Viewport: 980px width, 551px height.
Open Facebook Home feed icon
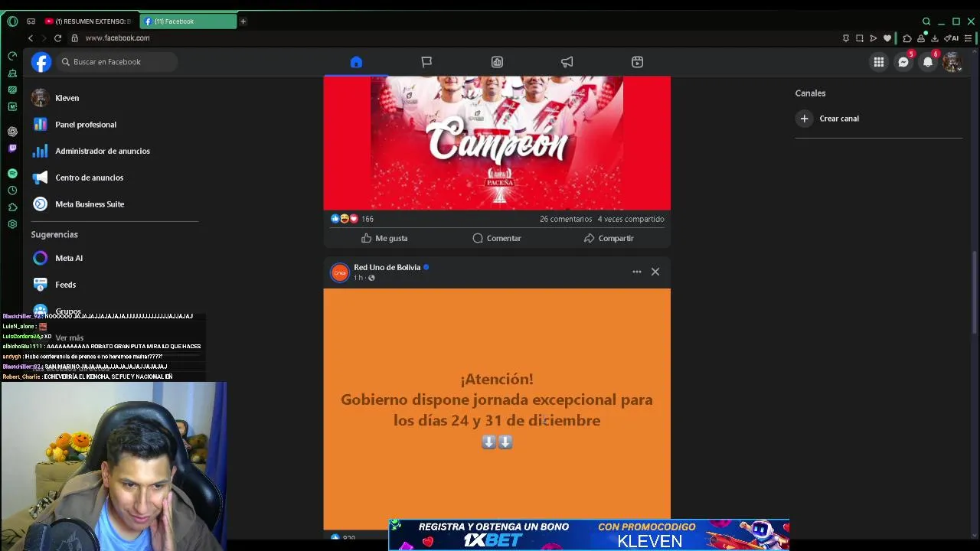click(356, 62)
